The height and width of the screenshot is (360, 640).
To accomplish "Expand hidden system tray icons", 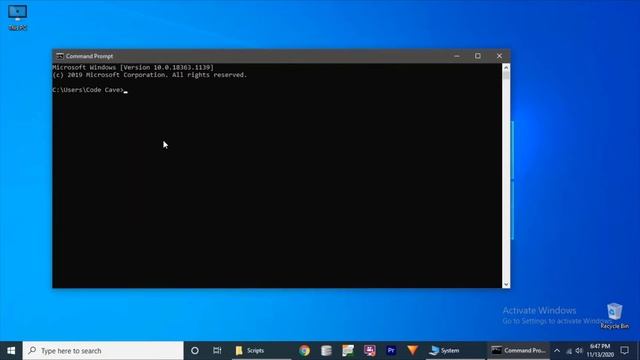I will tap(557, 351).
